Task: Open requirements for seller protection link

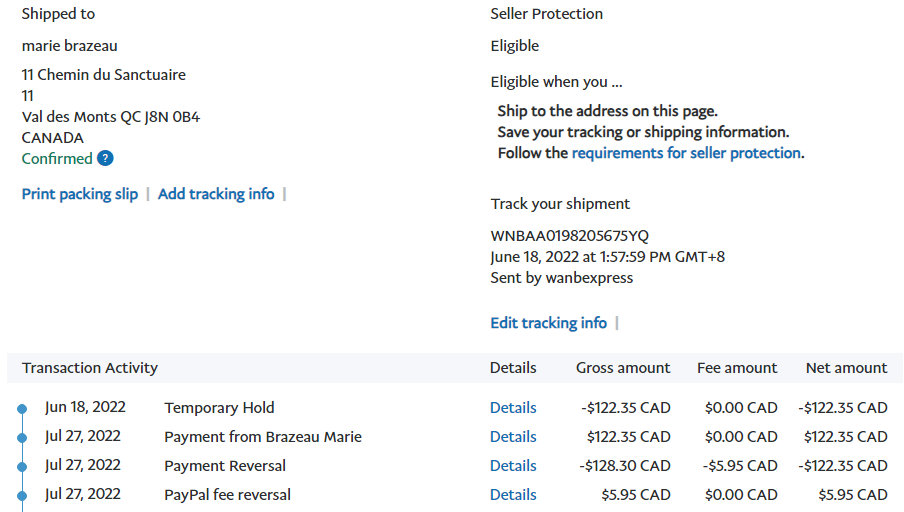Action: [x=686, y=153]
